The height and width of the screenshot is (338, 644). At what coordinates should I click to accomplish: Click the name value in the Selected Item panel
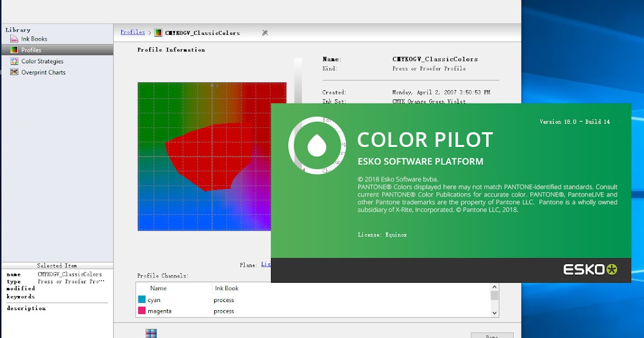[x=70, y=274]
